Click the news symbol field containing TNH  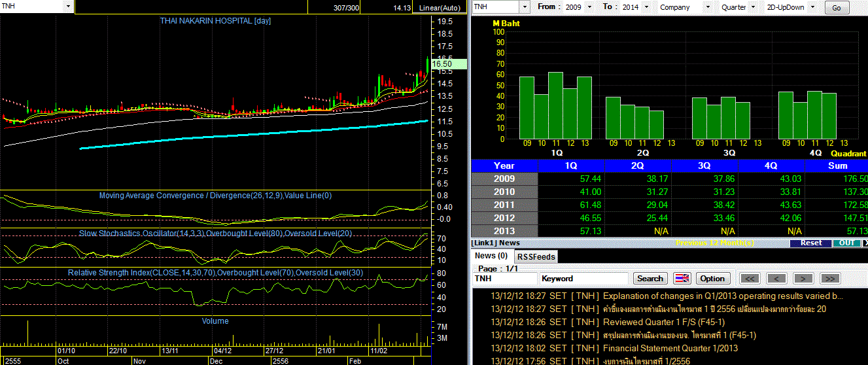(505, 279)
